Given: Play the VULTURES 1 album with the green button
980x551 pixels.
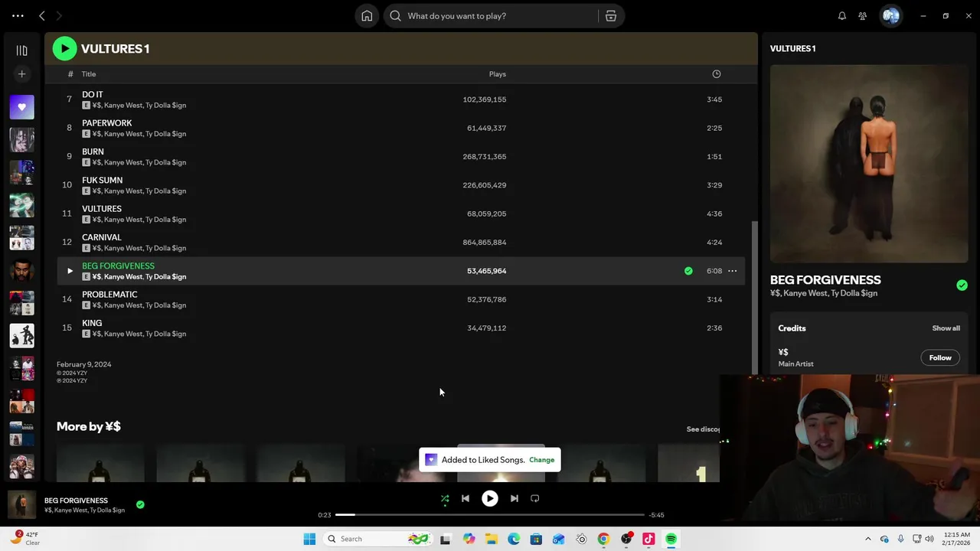Looking at the screenshot, I should click(64, 48).
